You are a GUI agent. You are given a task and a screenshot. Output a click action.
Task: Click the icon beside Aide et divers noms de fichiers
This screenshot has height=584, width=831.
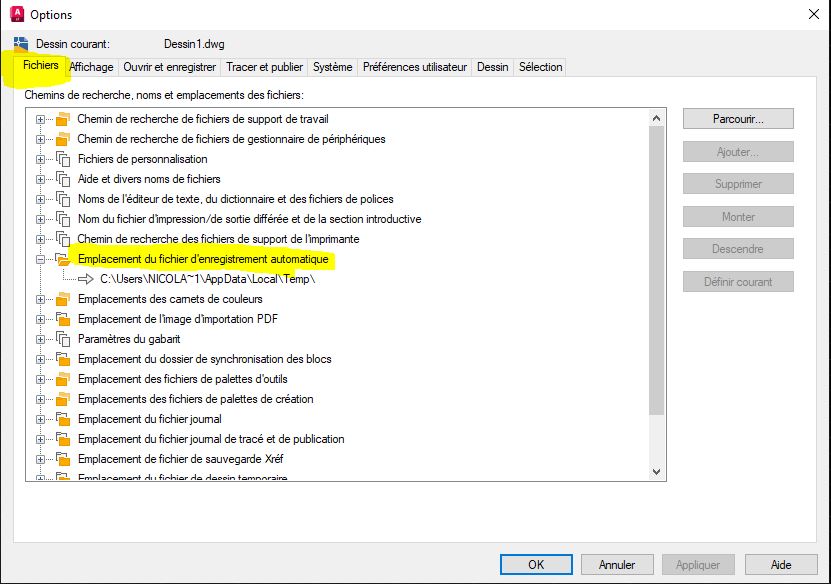coord(62,179)
